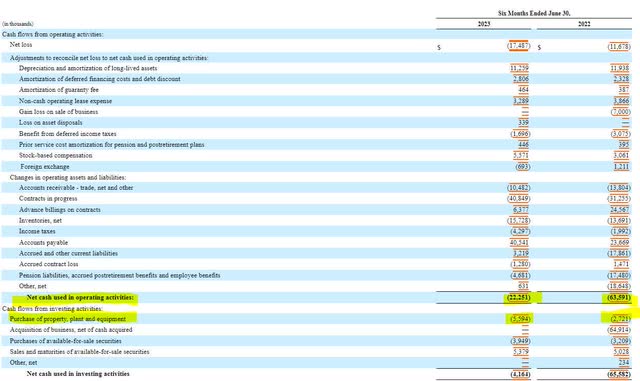Click asset disposals 2023 value 339

coord(523,123)
